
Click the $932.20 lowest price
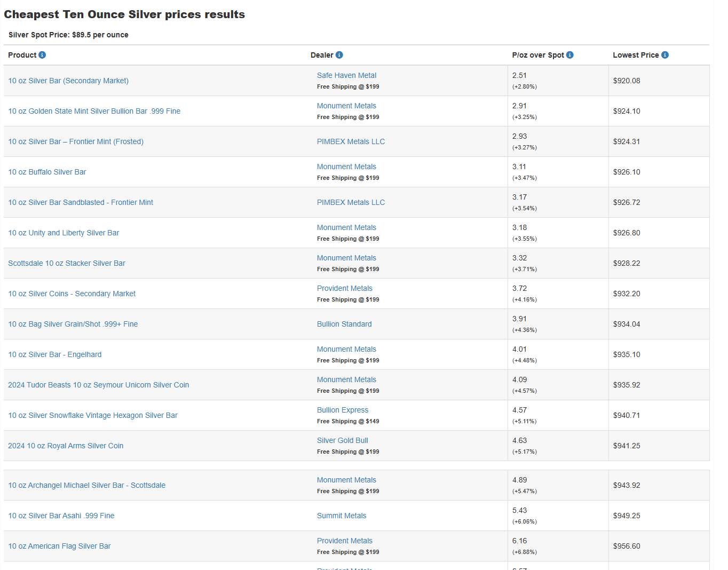(x=627, y=294)
